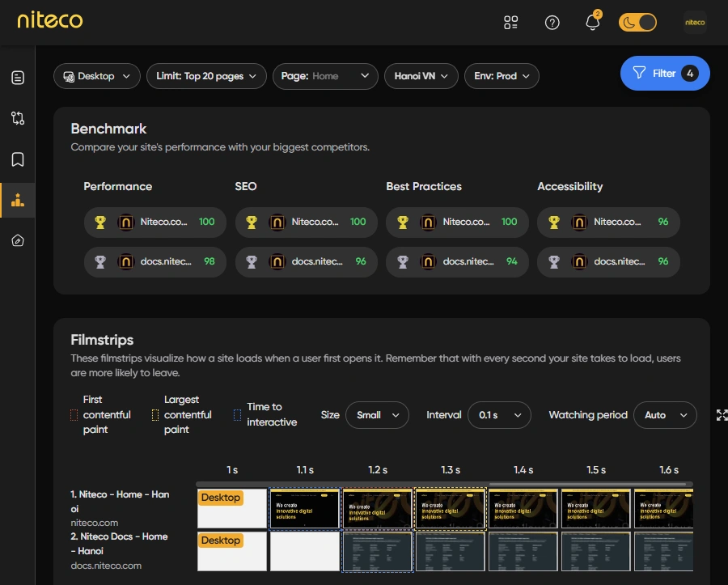Toggle Time to interactive legend box
Image resolution: width=728 pixels, height=585 pixels.
(237, 415)
